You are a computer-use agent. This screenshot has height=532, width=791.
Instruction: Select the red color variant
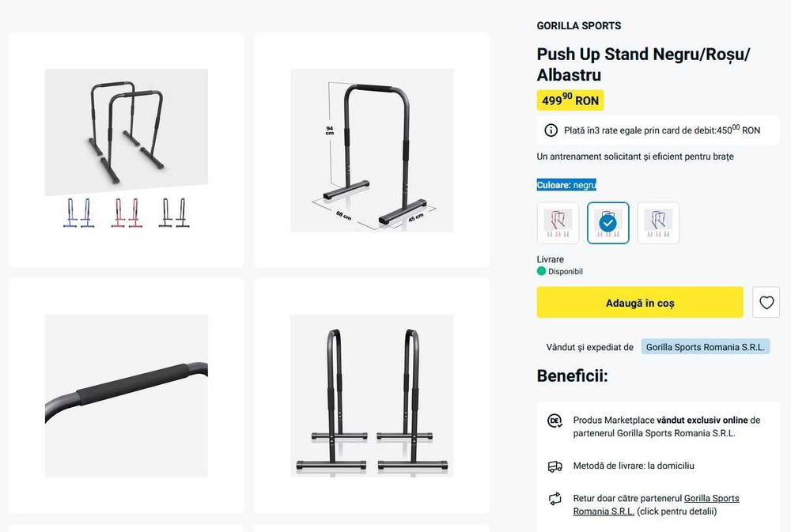pyautogui.click(x=558, y=223)
